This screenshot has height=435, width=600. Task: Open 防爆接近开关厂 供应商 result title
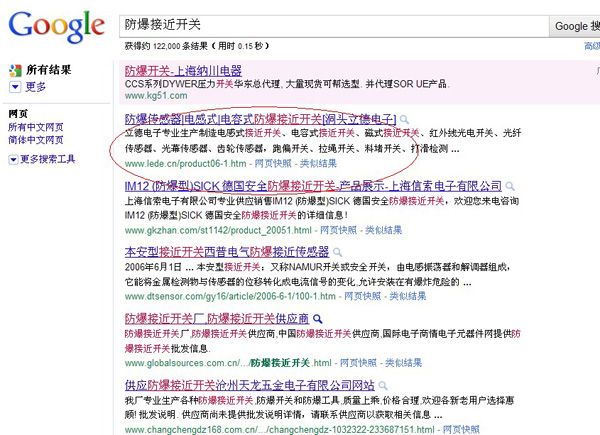tap(217, 319)
